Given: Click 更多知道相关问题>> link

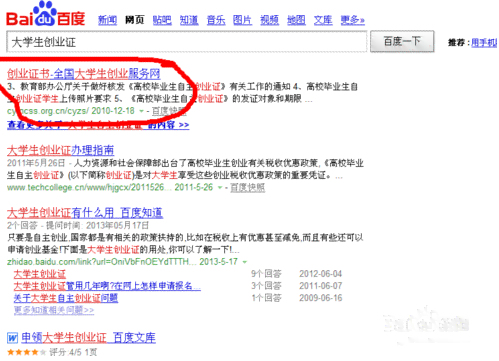Looking at the screenshot, I should 54,310.
